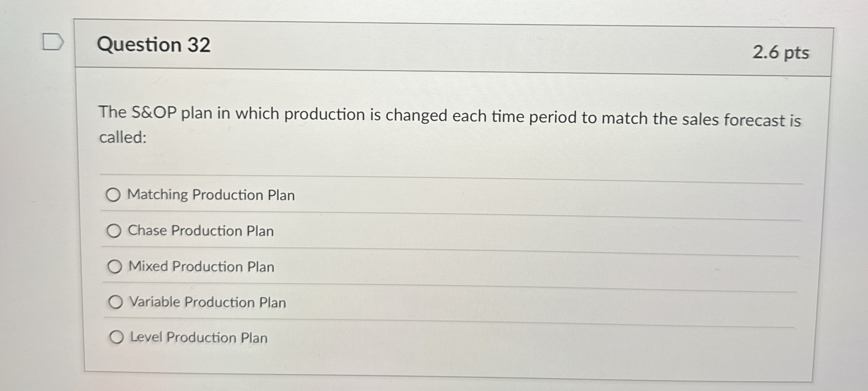Click the Matching Production Plan answer text
The image size is (868, 391).
click(x=211, y=195)
